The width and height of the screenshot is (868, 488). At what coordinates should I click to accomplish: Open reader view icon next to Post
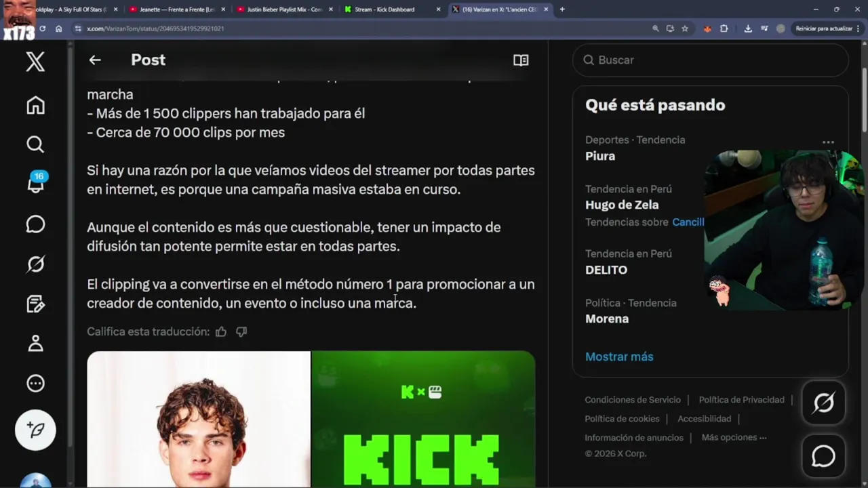(x=521, y=60)
